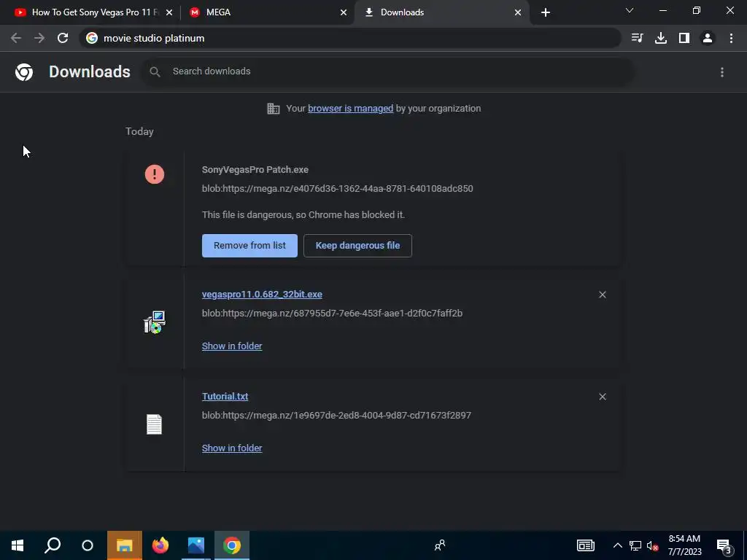Click the red warning icon for SonyVegasPro Patch
The image size is (747, 560).
point(155,174)
